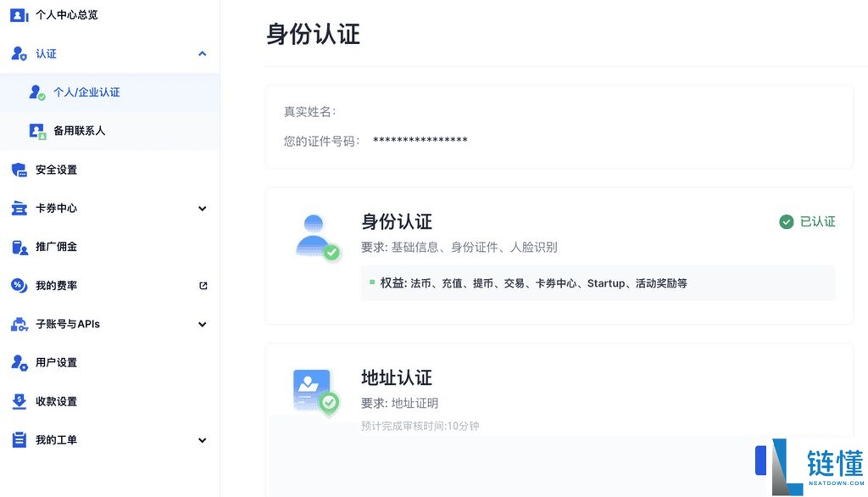Click the 权益 benefits line

[533, 283]
